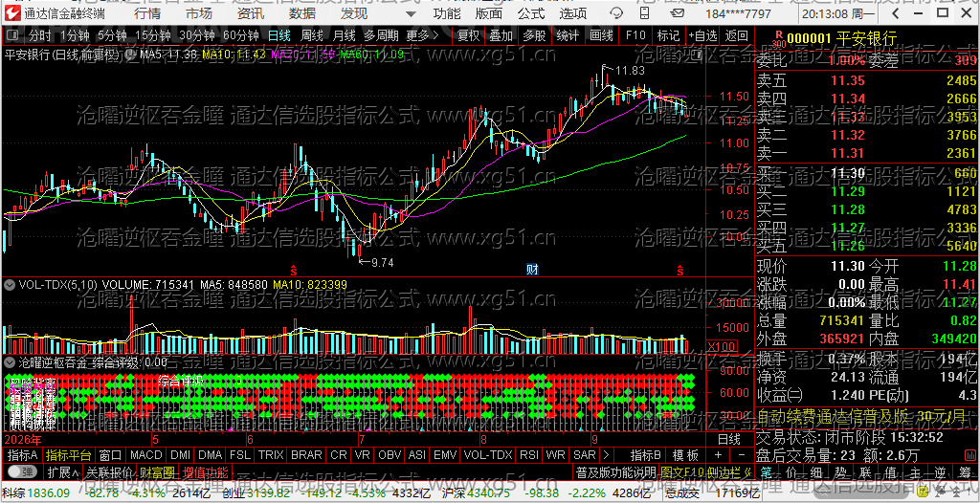The image size is (980, 503).
Task: Click the 多股 multi-stock button
Action: 534,35
